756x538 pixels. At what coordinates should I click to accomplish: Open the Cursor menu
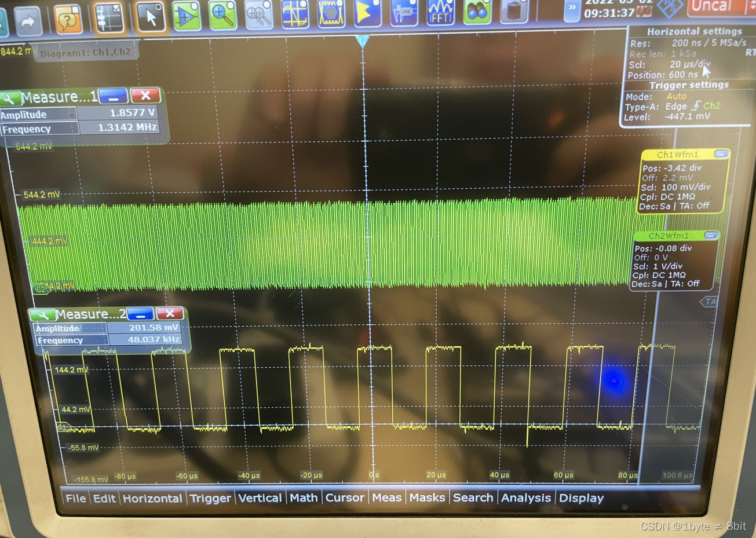345,497
